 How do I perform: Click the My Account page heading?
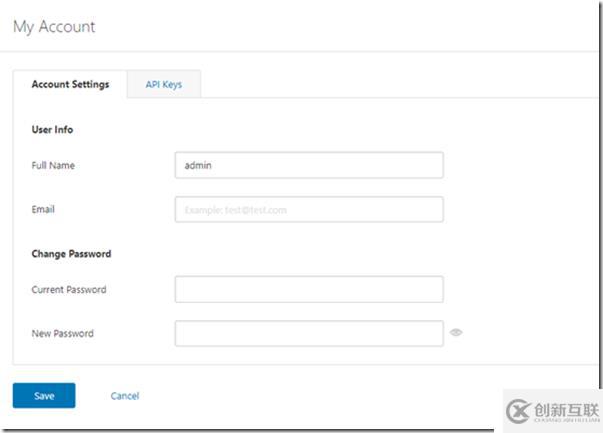click(x=54, y=27)
